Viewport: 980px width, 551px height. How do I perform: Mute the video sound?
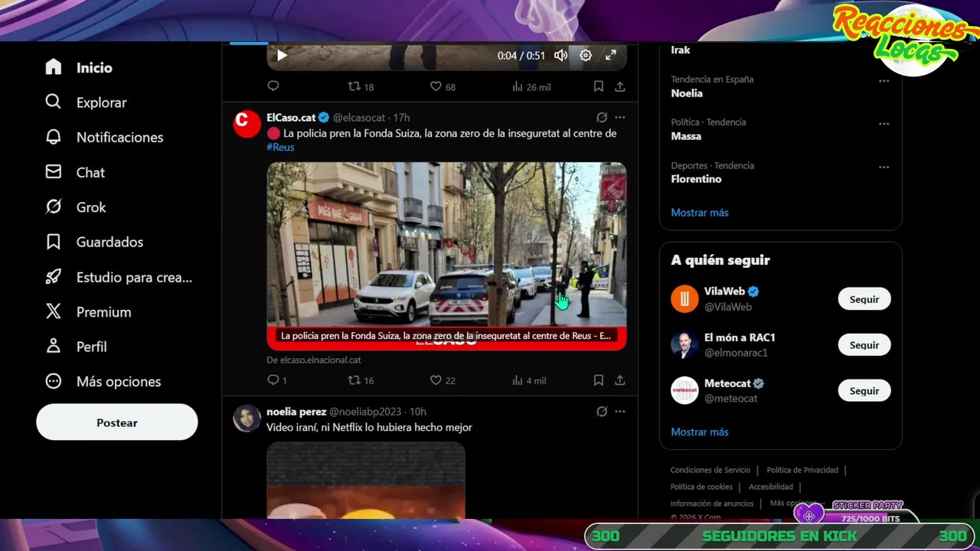tap(561, 55)
